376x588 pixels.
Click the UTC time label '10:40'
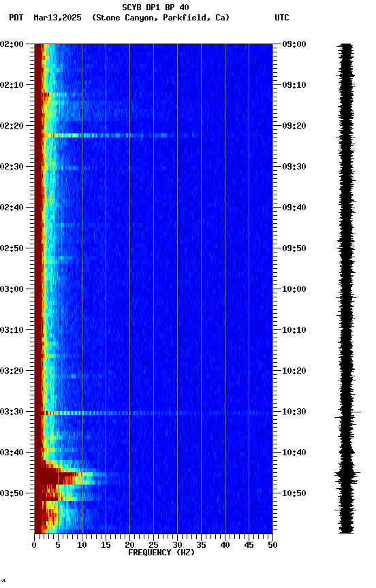[294, 453]
